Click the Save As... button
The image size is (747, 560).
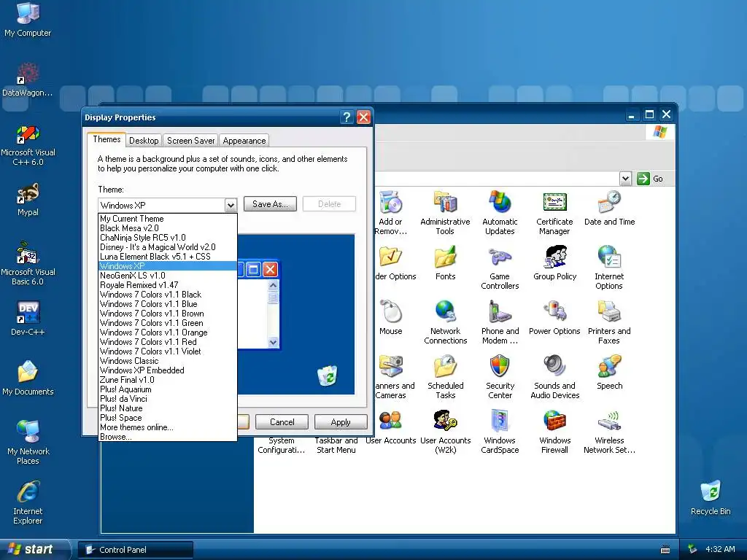tap(270, 204)
